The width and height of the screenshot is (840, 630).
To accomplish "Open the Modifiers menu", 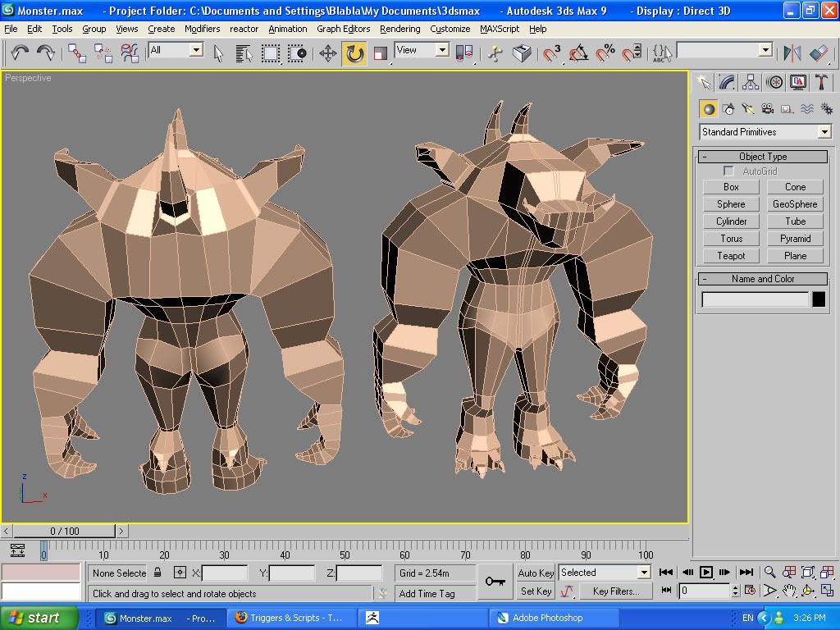I will (202, 29).
